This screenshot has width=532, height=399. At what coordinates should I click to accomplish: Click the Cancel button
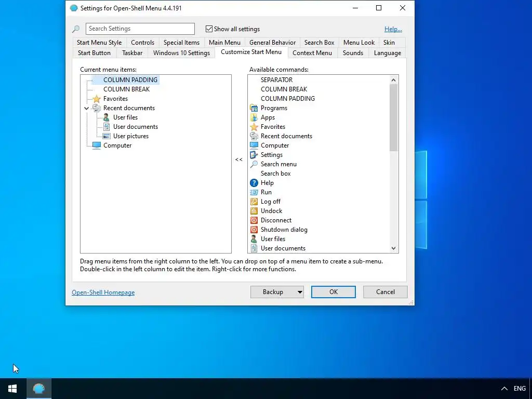[385, 292]
